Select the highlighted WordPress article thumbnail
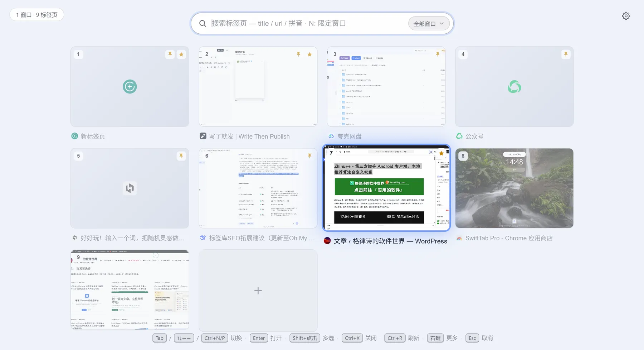The height and width of the screenshot is (350, 644). click(386, 188)
